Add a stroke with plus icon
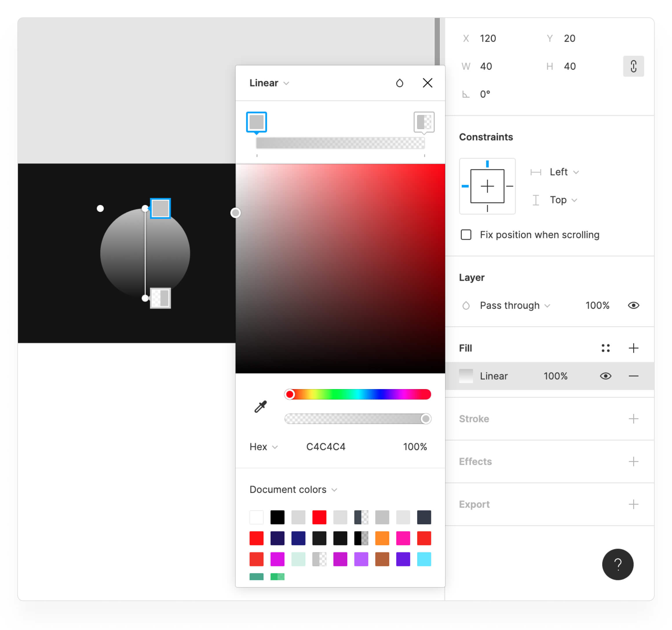The height and width of the screenshot is (630, 672). [633, 419]
